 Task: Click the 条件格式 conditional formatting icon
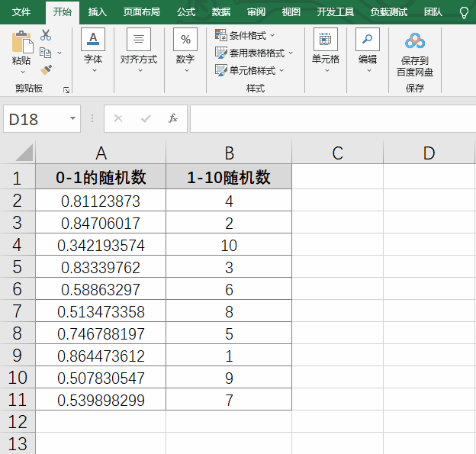(220, 35)
